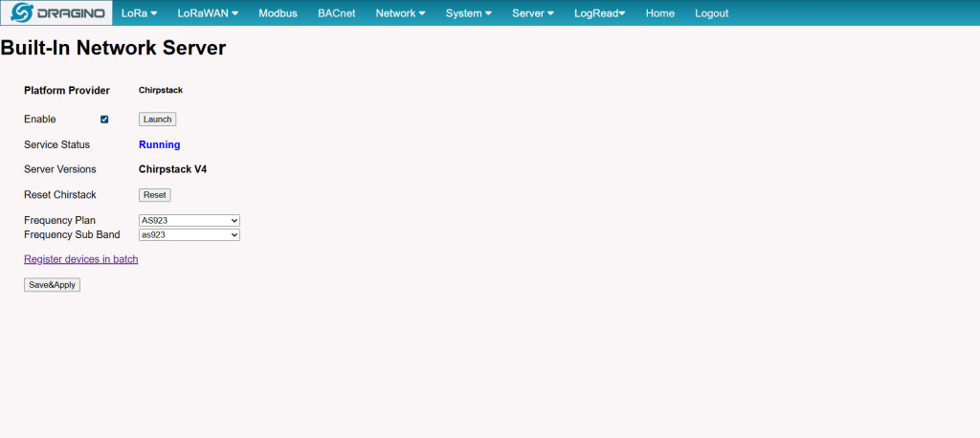Screen dimensions: 980x438
Task: Open the LoRa dropdown menu
Action: tap(139, 13)
